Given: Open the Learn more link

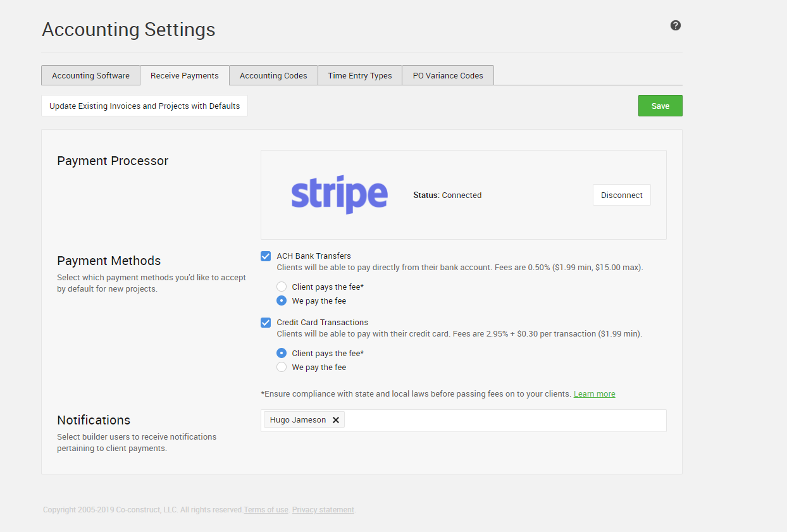Looking at the screenshot, I should [594, 394].
